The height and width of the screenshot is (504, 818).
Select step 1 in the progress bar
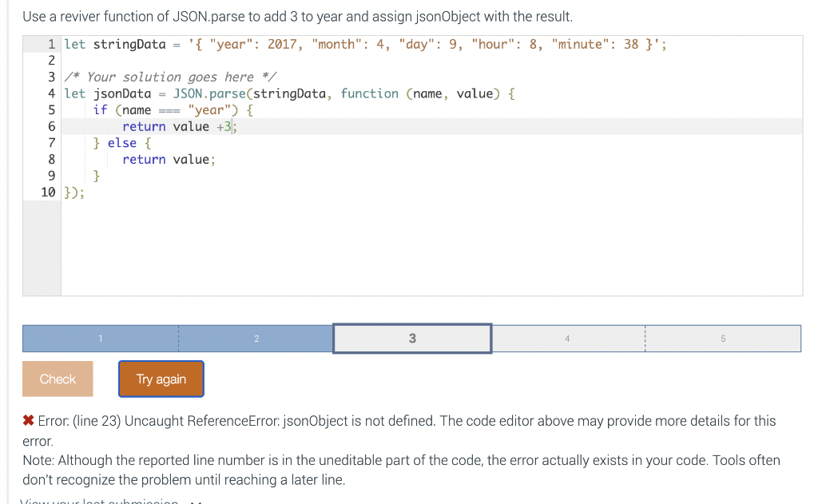100,338
